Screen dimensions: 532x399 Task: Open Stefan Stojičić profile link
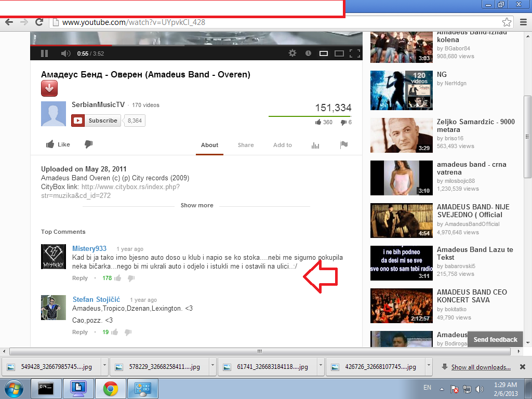click(96, 300)
